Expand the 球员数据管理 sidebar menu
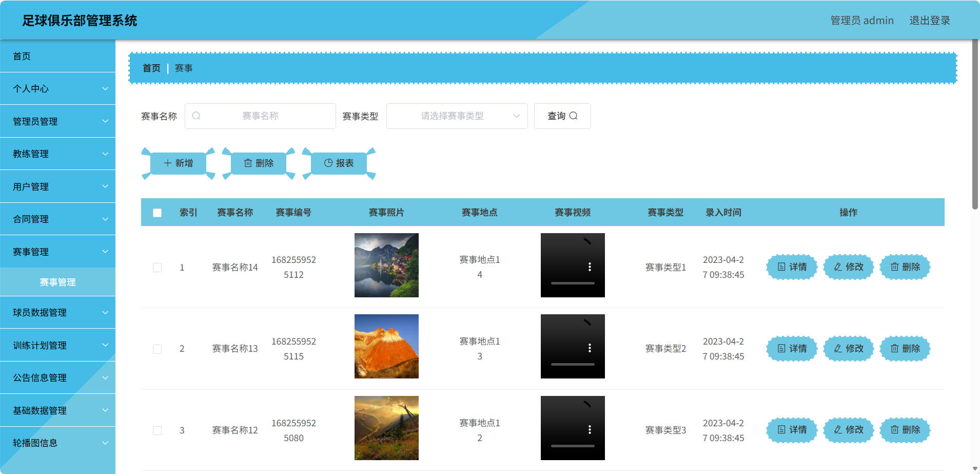 pyautogui.click(x=57, y=312)
